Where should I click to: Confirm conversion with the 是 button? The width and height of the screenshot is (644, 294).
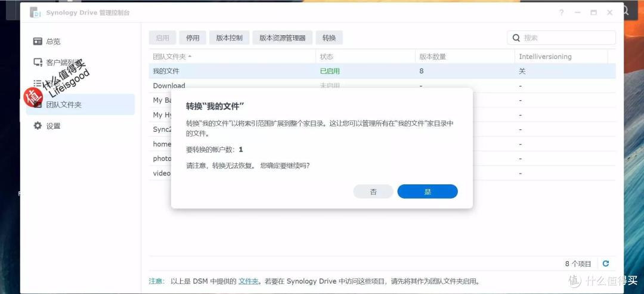[x=428, y=191]
